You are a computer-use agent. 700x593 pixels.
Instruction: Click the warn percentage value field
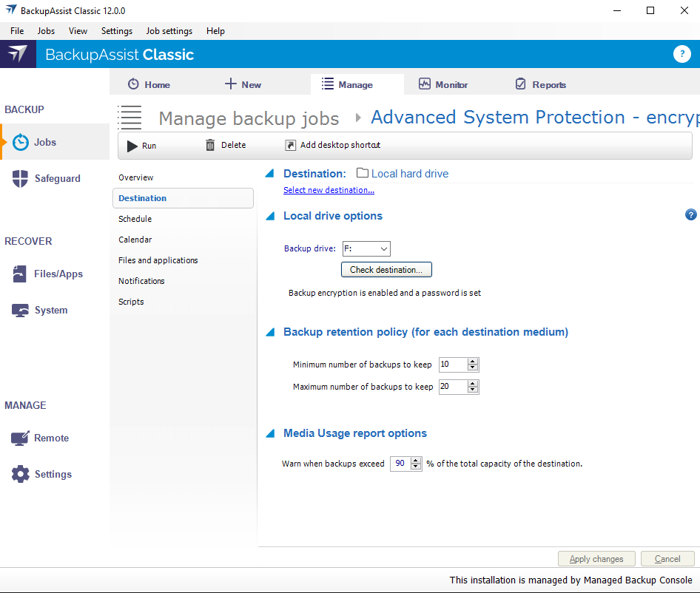(400, 464)
